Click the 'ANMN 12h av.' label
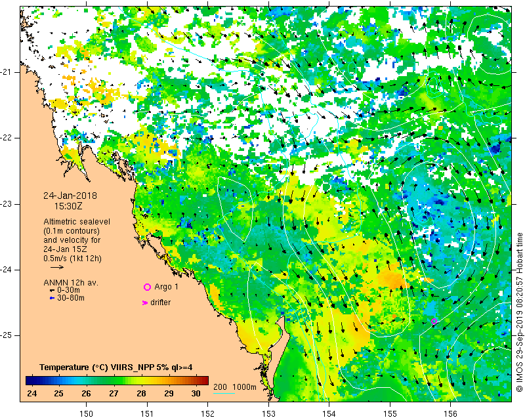This screenshot has height=420, width=525. point(71,283)
